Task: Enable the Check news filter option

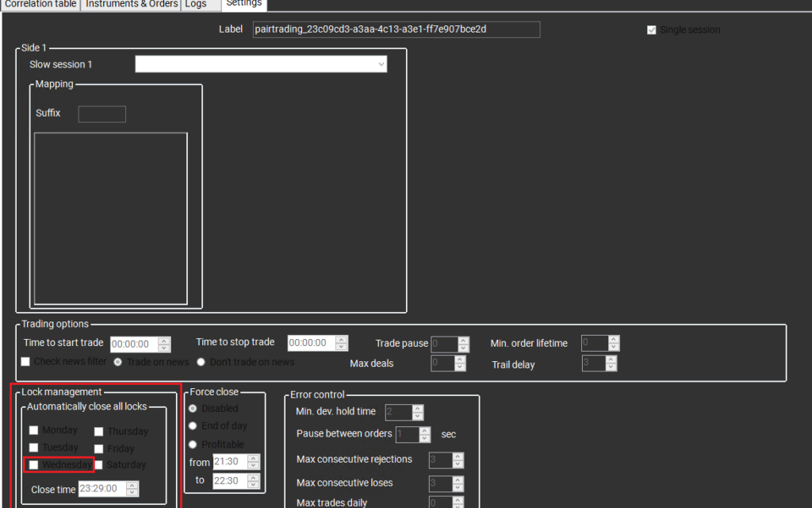Action: (x=25, y=361)
